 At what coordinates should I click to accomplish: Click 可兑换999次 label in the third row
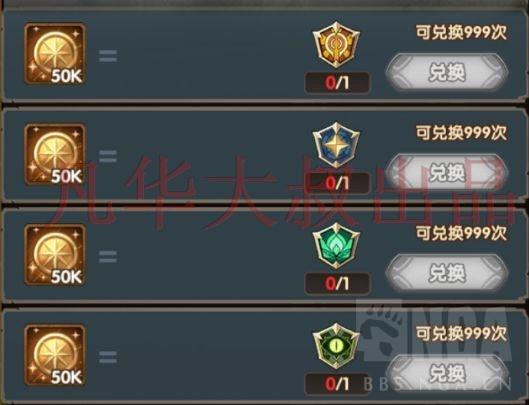point(461,233)
